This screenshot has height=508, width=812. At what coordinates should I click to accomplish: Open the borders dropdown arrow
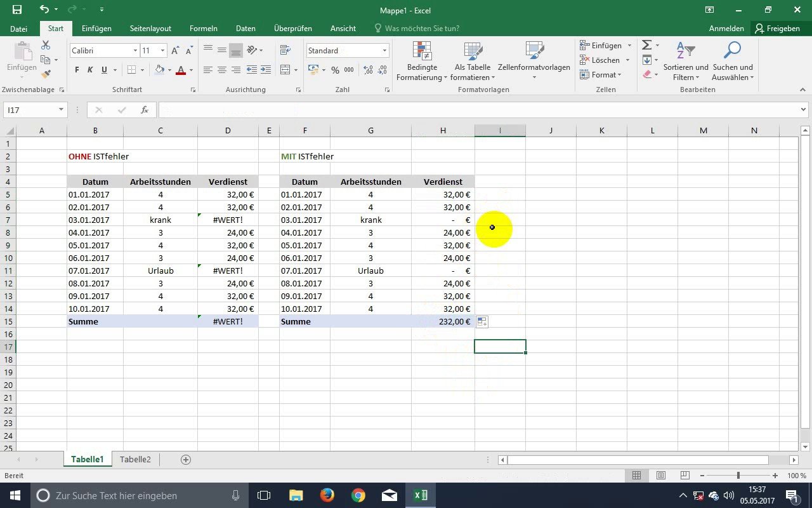(143, 70)
